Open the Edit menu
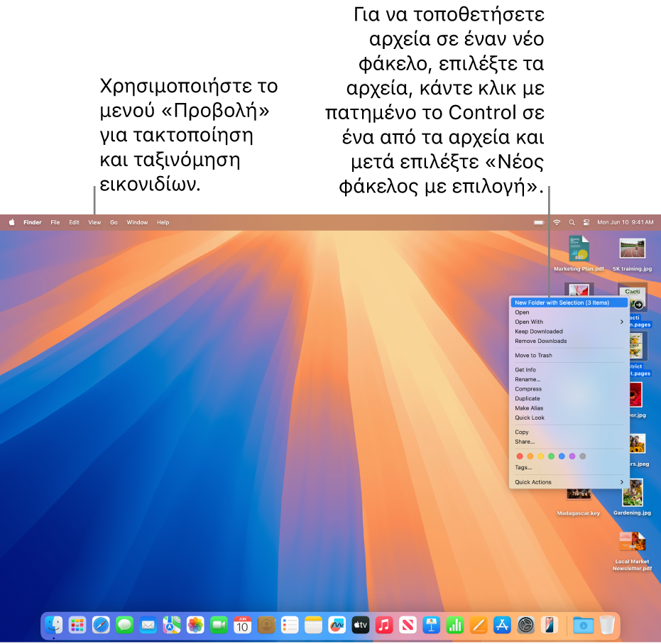 tap(74, 222)
